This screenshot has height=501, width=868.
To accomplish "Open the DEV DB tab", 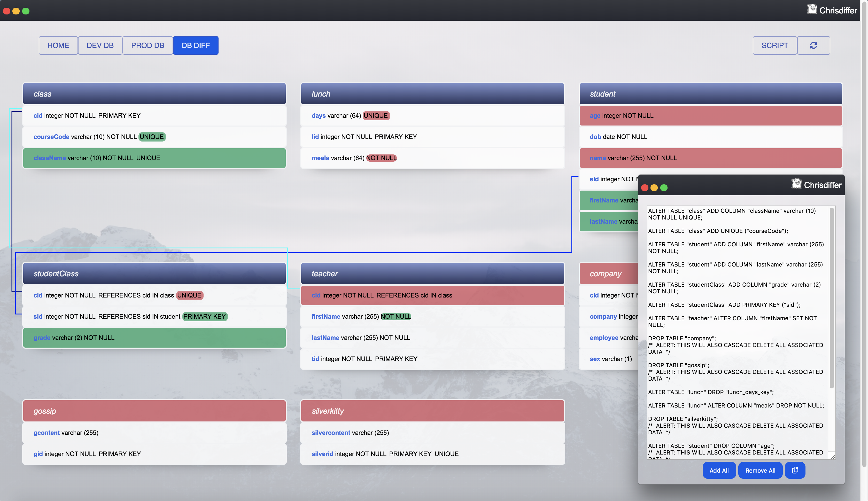I will pyautogui.click(x=100, y=45).
